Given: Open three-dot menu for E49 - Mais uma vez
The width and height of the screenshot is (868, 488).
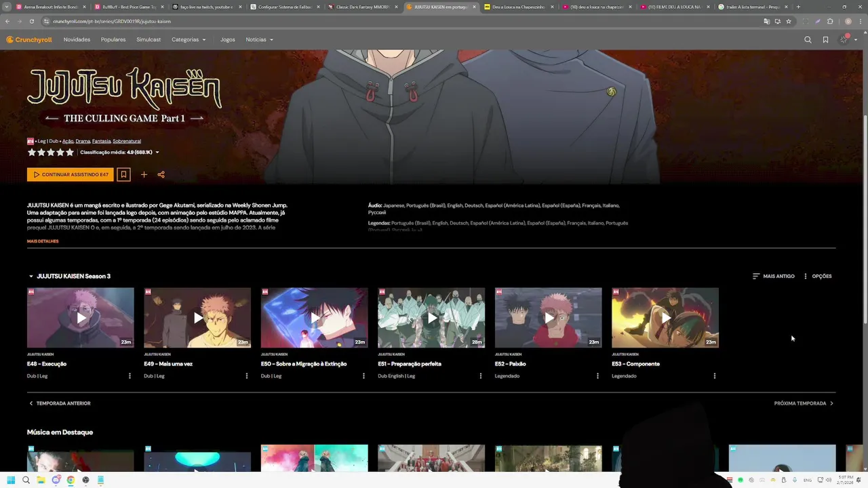Looking at the screenshot, I should point(247,376).
